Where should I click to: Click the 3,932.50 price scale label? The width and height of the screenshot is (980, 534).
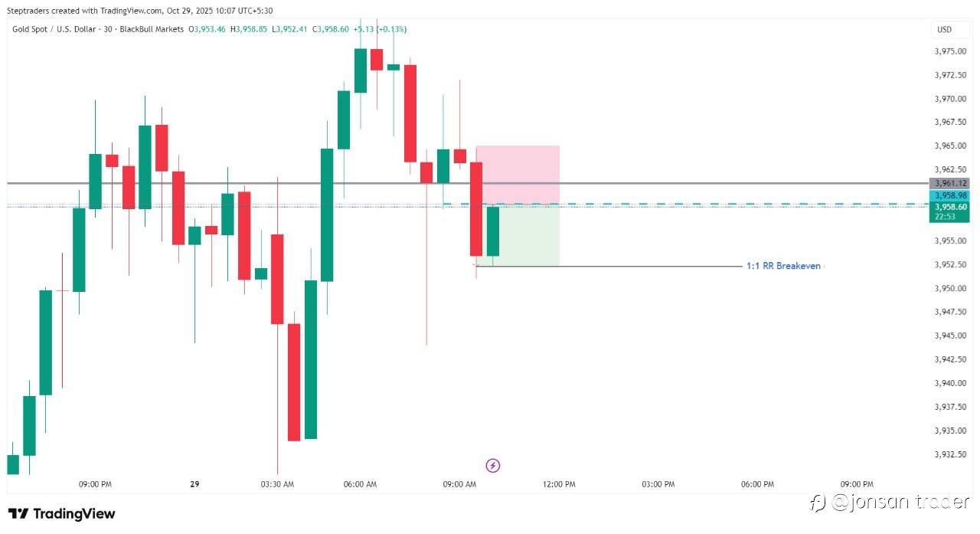950,454
